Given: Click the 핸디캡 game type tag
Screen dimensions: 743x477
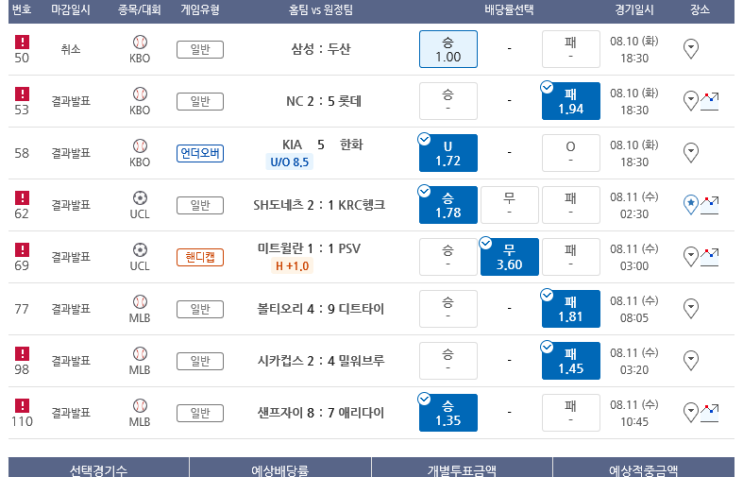Looking at the screenshot, I should (200, 257).
